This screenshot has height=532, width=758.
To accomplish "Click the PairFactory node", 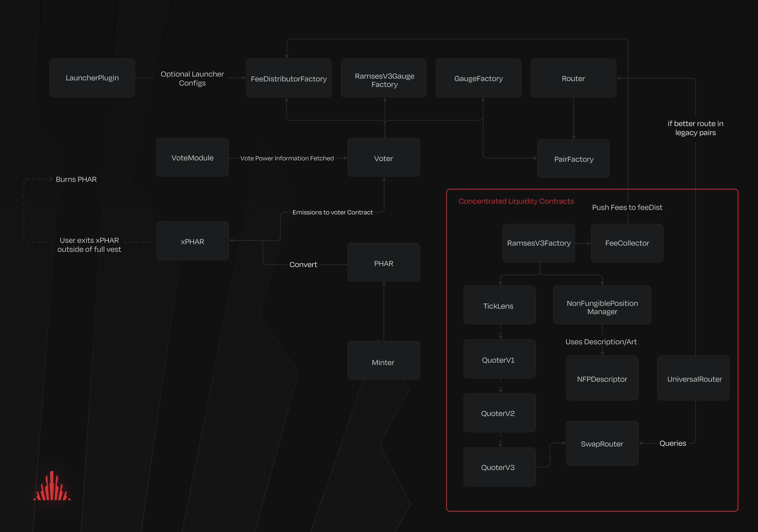I will (573, 159).
